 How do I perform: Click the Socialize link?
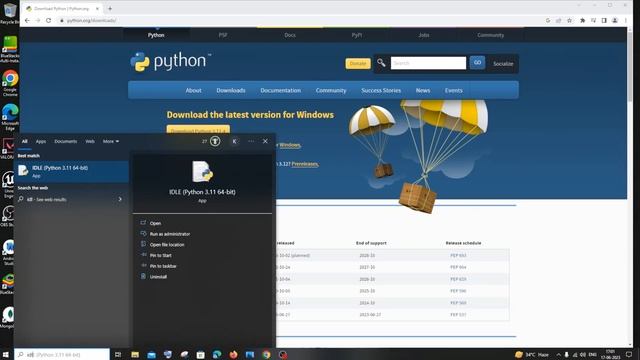click(x=503, y=64)
